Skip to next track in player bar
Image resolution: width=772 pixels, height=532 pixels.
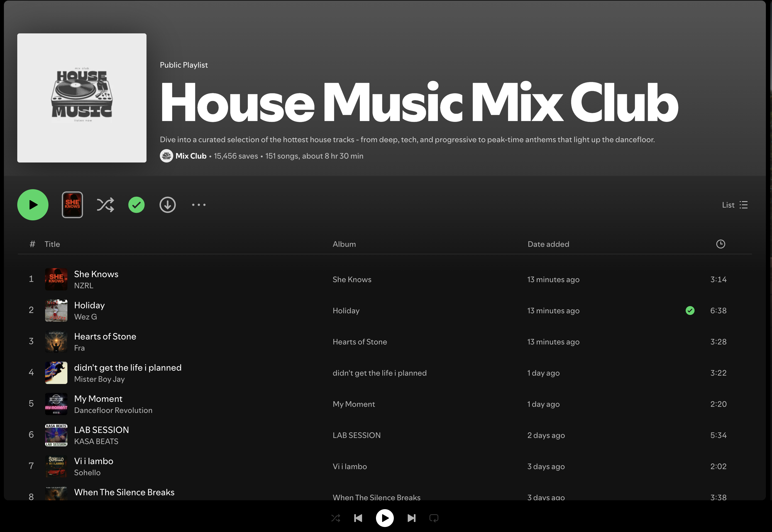click(412, 518)
